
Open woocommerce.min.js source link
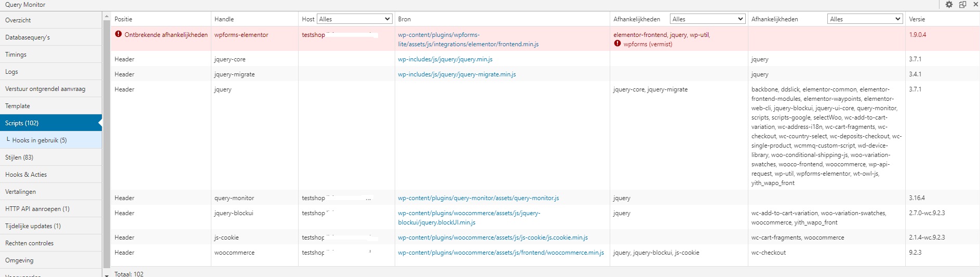tap(501, 253)
